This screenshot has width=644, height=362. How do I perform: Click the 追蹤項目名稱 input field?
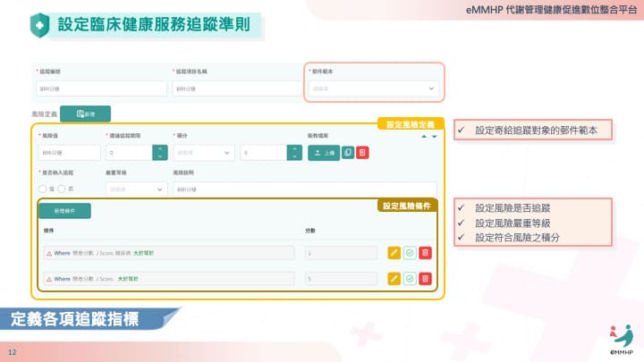(235, 88)
